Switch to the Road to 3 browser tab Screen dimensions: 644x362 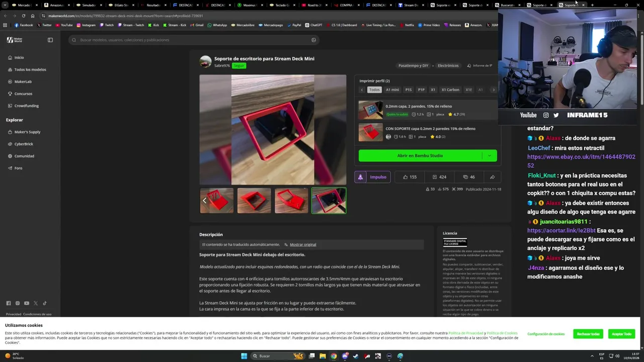click(x=314, y=5)
